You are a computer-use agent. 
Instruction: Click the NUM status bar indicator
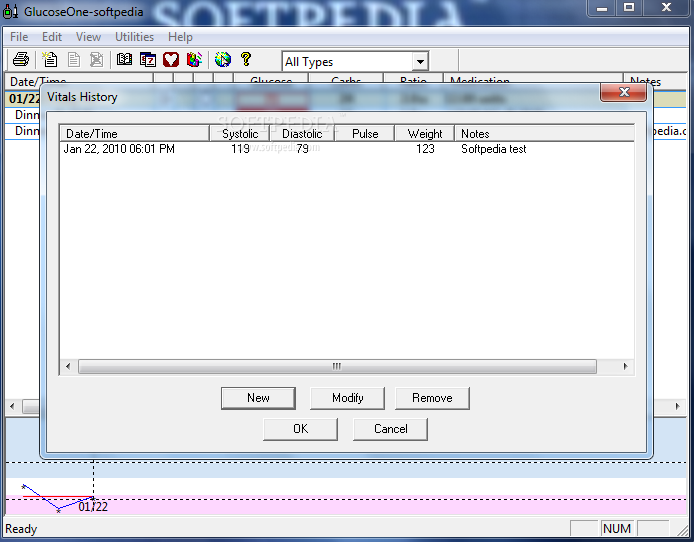(x=617, y=529)
